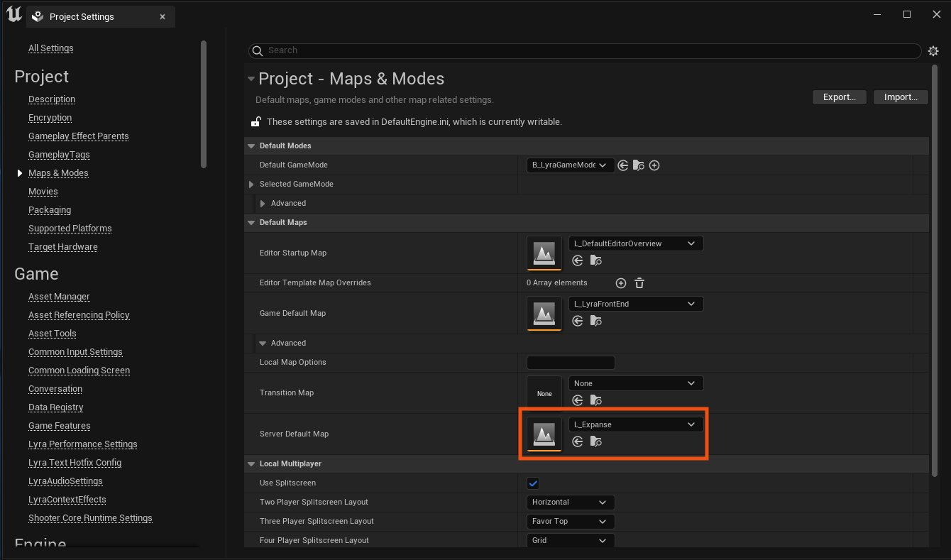Uncheck the Use Splitscreen checkbox
Viewport: 951px width, 560px height.
(533, 483)
